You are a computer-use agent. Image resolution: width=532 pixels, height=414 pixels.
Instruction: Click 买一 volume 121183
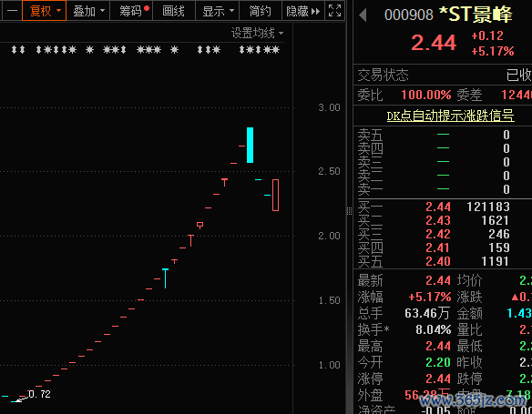pos(488,207)
